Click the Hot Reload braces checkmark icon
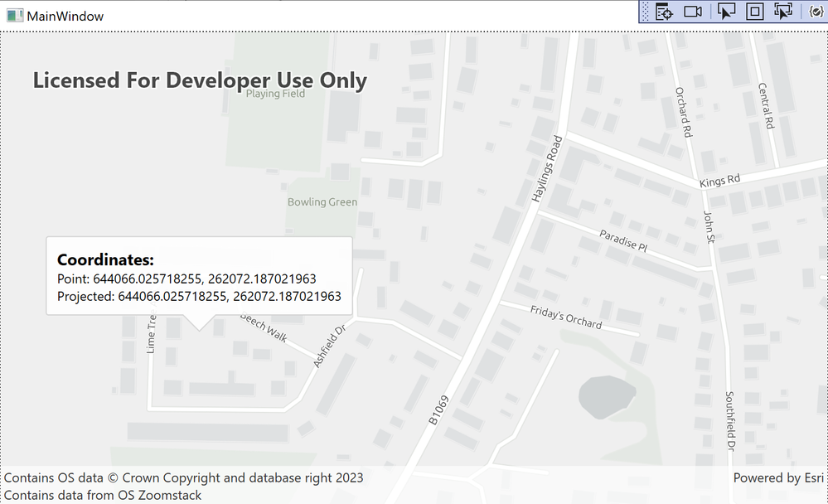This screenshot has height=504, width=828. pyautogui.click(x=816, y=12)
